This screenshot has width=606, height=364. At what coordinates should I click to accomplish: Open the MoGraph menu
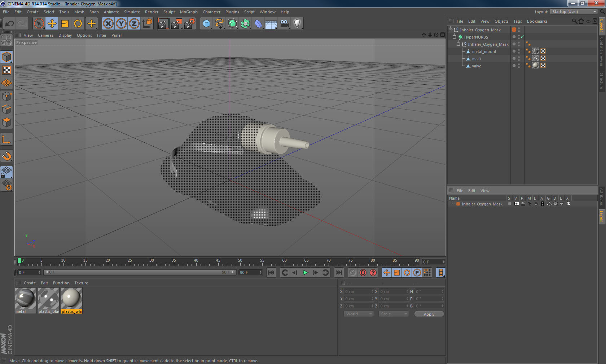coord(189,12)
